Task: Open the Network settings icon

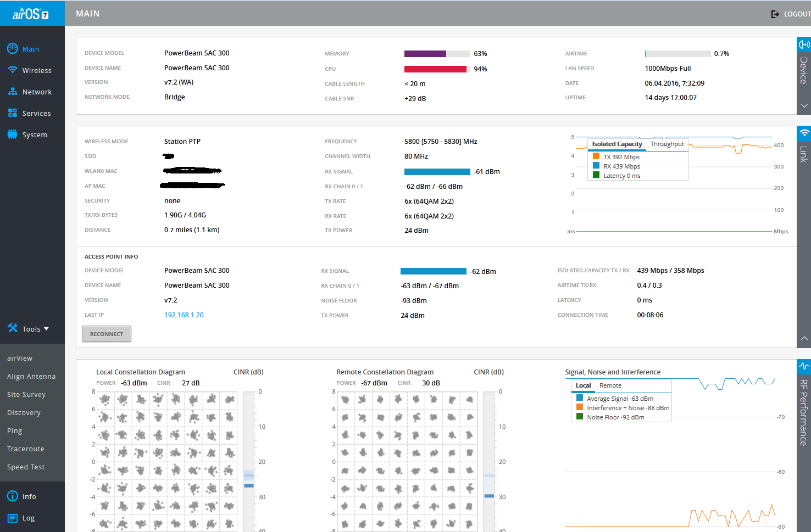Action: [13, 92]
